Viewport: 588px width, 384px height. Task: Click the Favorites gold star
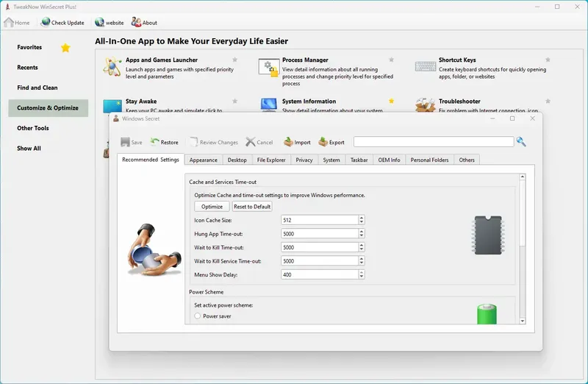point(65,48)
